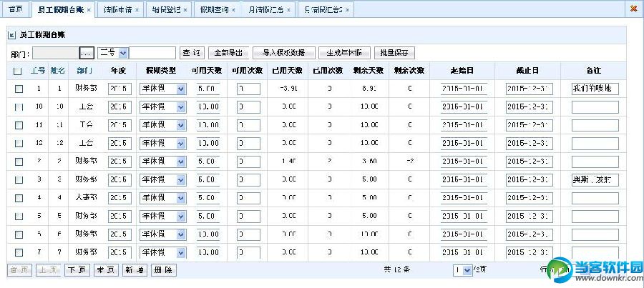
Task: Click the 备注 remarks field for employee 12
Action: tap(595, 143)
